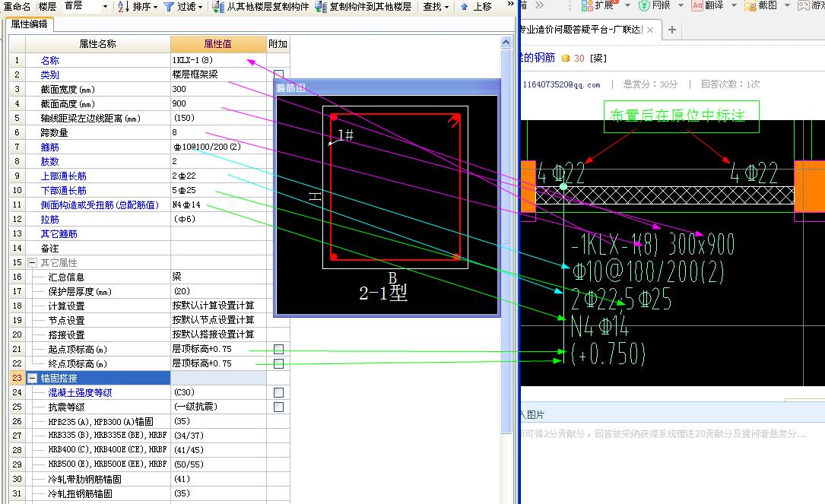
Task: Click the 拉筋 property link
Action: point(50,220)
